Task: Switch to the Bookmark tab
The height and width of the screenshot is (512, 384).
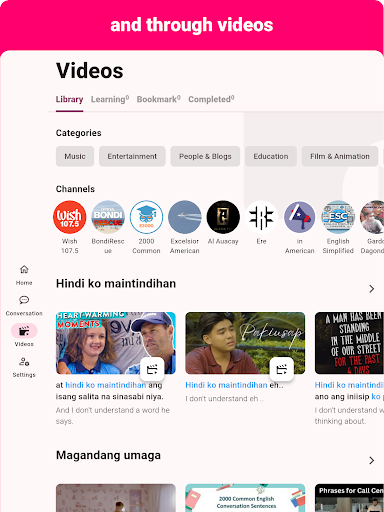Action: point(159,99)
